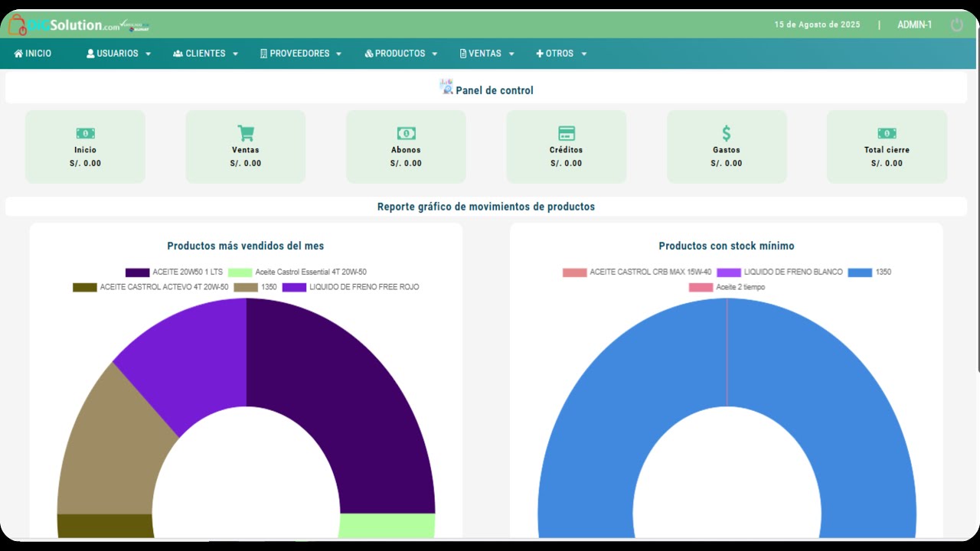Screen dimensions: 980x551
Task: Expand the USUARIOS dropdown arrow
Action: pyautogui.click(x=148, y=54)
